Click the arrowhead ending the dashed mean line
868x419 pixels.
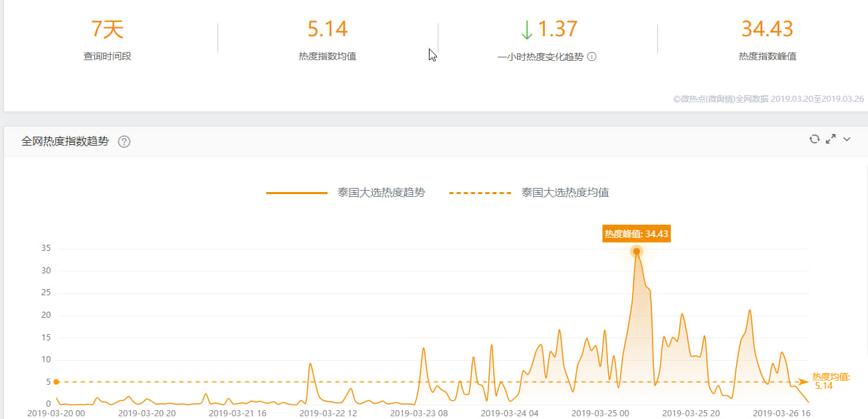[x=804, y=382]
